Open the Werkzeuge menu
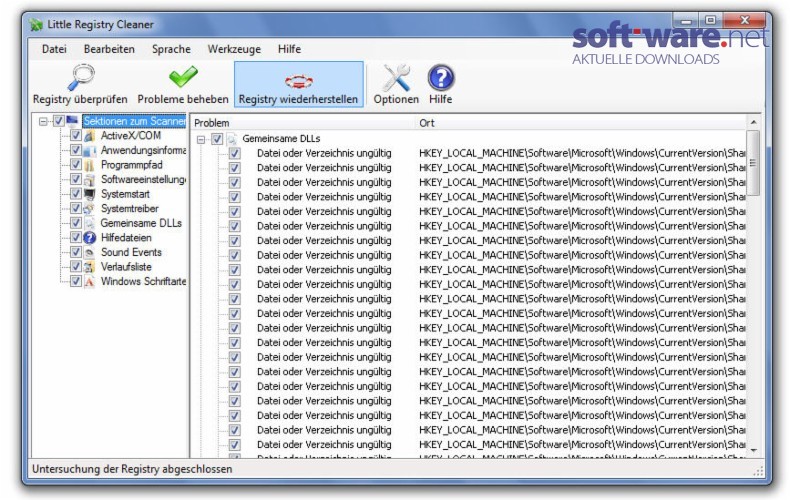 pos(234,49)
